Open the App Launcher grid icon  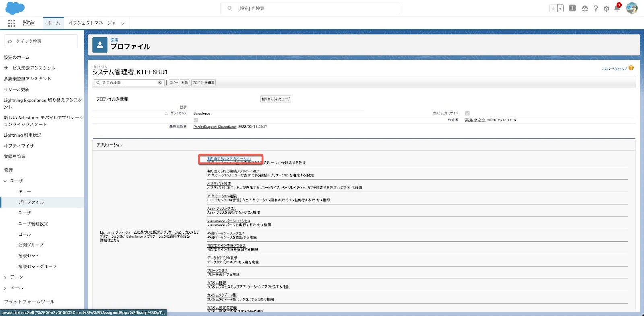point(11,23)
